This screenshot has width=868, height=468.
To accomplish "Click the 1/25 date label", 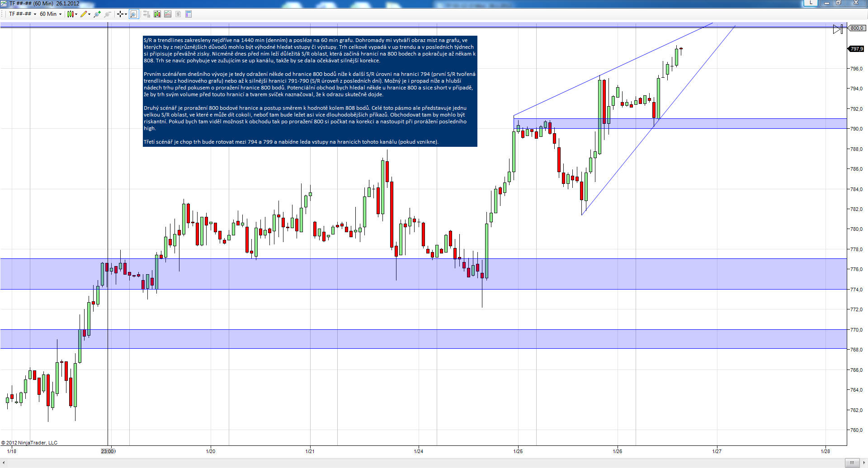I will coord(518,451).
